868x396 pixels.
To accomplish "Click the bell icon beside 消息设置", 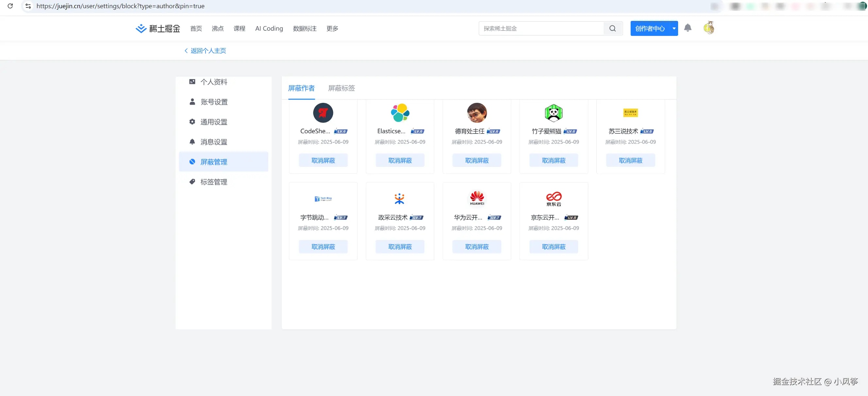I will (192, 142).
